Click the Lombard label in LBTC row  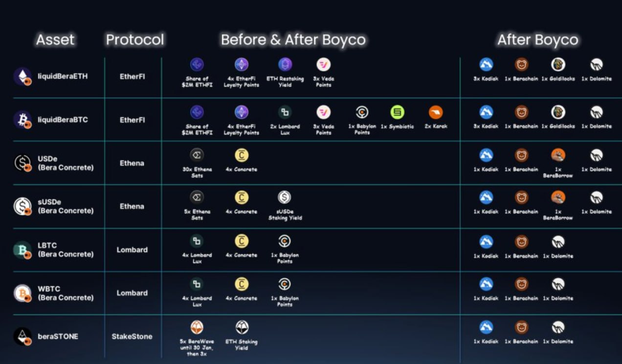click(x=132, y=250)
